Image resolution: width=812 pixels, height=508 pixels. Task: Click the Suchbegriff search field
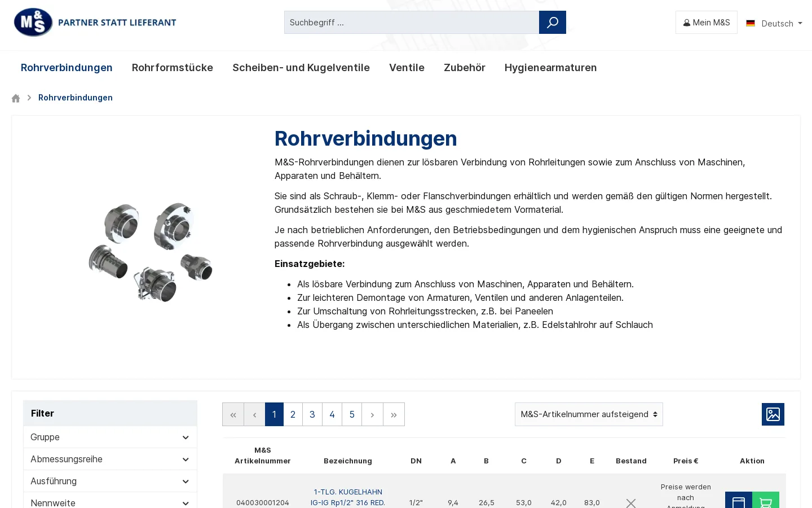pos(412,23)
